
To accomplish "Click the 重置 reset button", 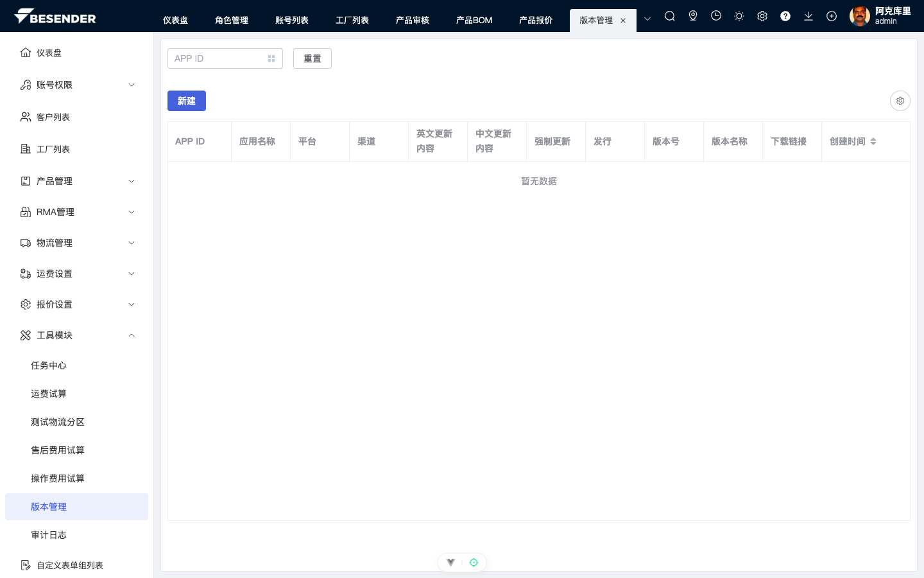I will pyautogui.click(x=312, y=58).
